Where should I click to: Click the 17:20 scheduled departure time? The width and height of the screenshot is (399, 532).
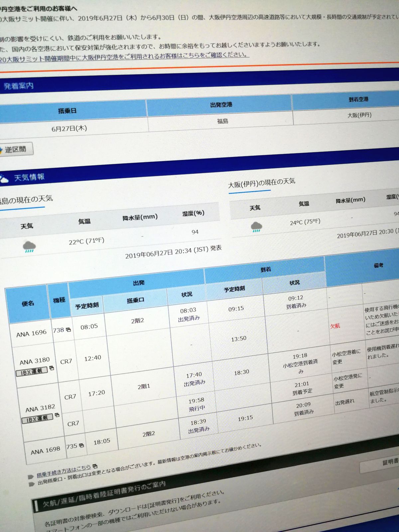tap(96, 393)
